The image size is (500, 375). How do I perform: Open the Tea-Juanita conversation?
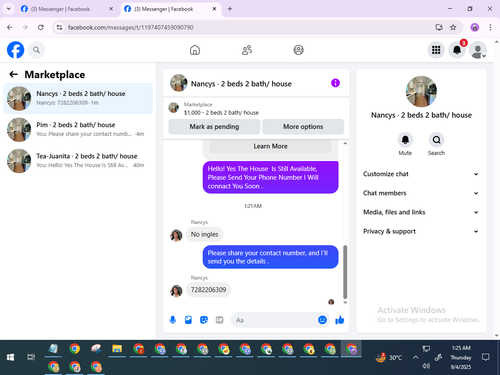click(x=78, y=161)
